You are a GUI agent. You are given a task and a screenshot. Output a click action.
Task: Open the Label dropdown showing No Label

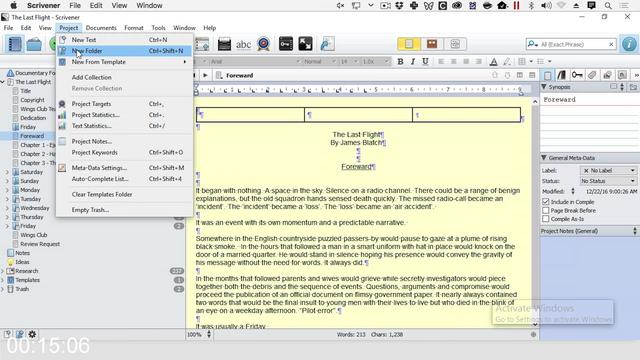(x=608, y=171)
